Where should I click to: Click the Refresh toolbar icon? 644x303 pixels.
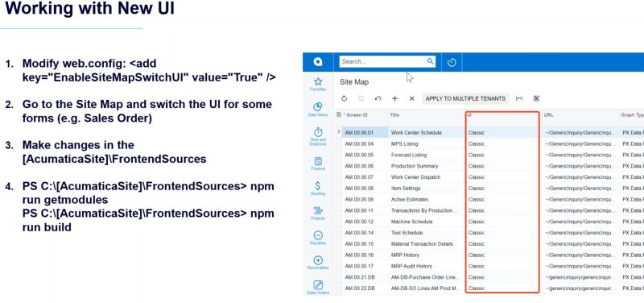tap(345, 98)
